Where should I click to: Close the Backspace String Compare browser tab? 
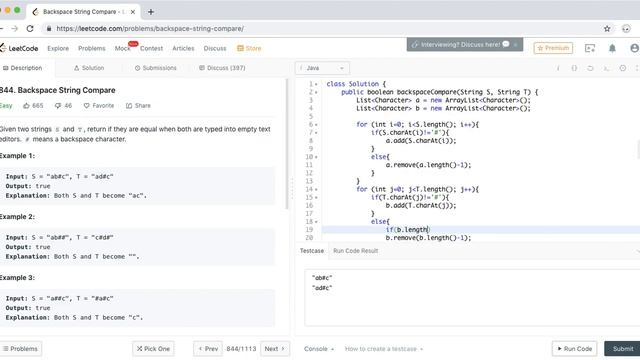click(x=133, y=12)
